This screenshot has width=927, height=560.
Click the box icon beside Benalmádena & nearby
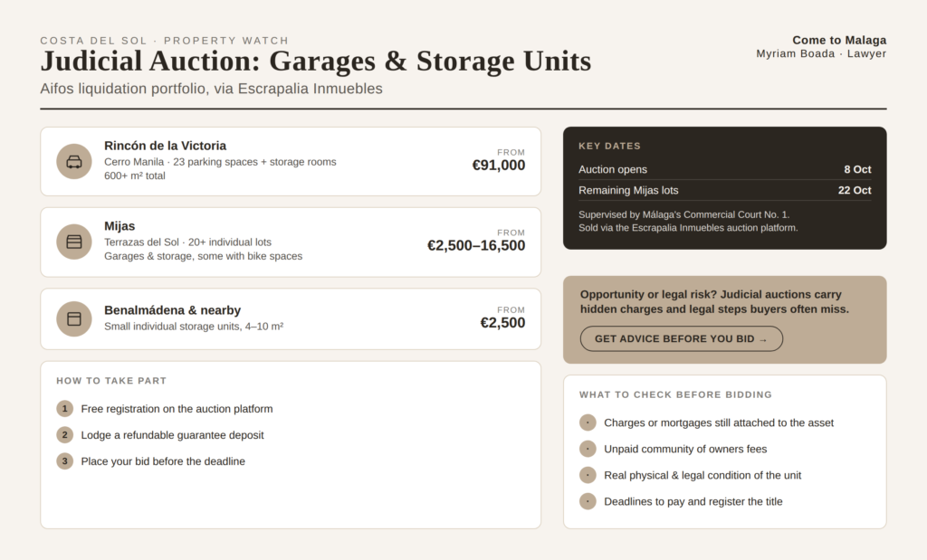click(74, 319)
